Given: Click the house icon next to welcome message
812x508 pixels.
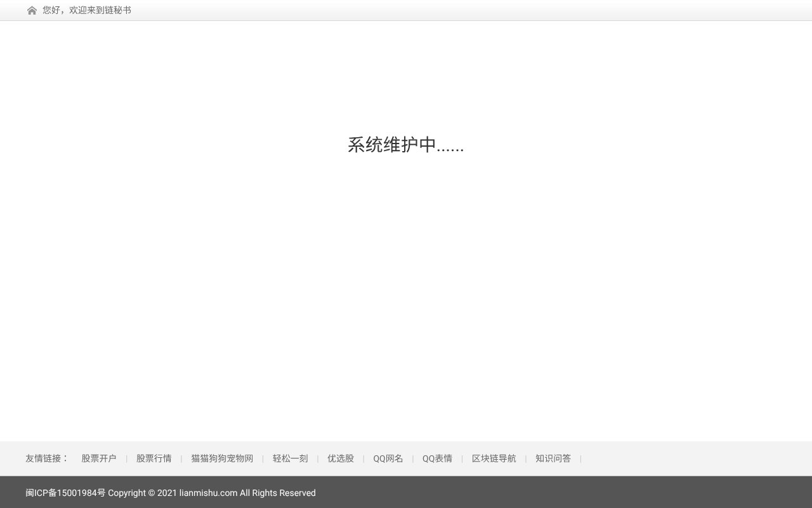Looking at the screenshot, I should [32, 10].
